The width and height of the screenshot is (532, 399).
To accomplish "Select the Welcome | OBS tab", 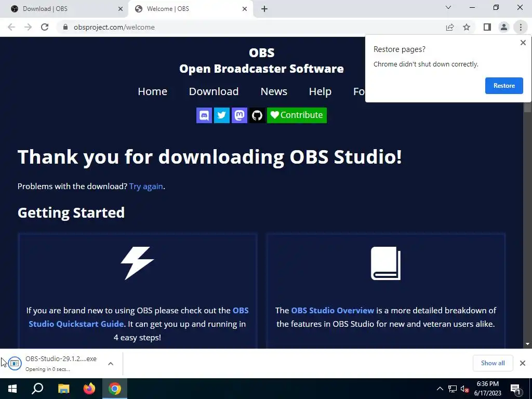I will pyautogui.click(x=190, y=9).
